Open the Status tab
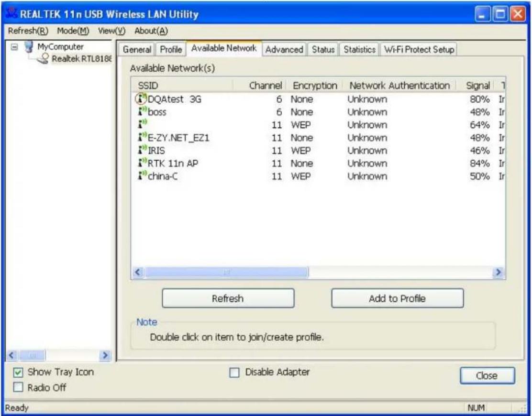Viewport: 532px width, 416px height. [323, 50]
